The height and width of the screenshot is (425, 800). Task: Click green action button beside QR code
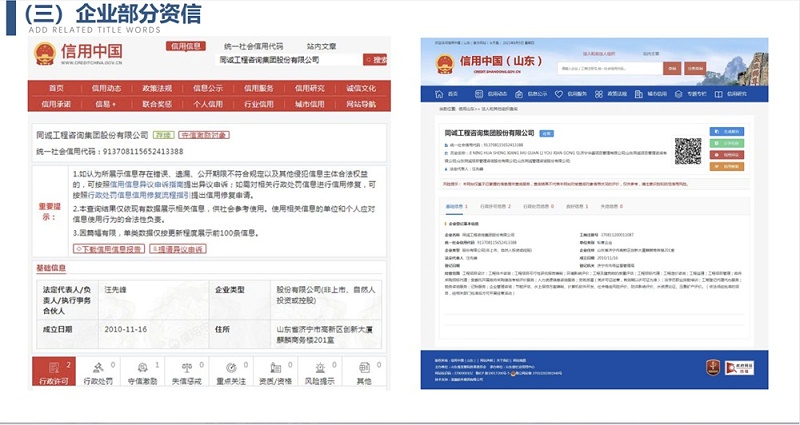click(727, 143)
